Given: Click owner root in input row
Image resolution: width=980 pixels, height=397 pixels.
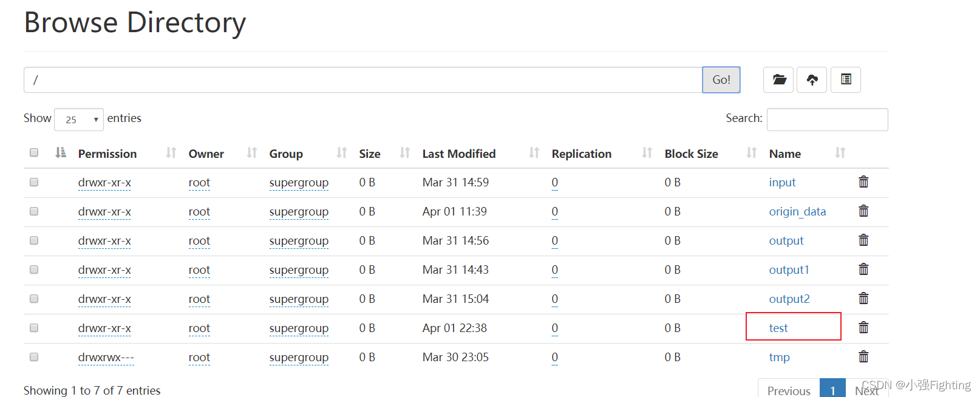Looking at the screenshot, I should (x=199, y=182).
